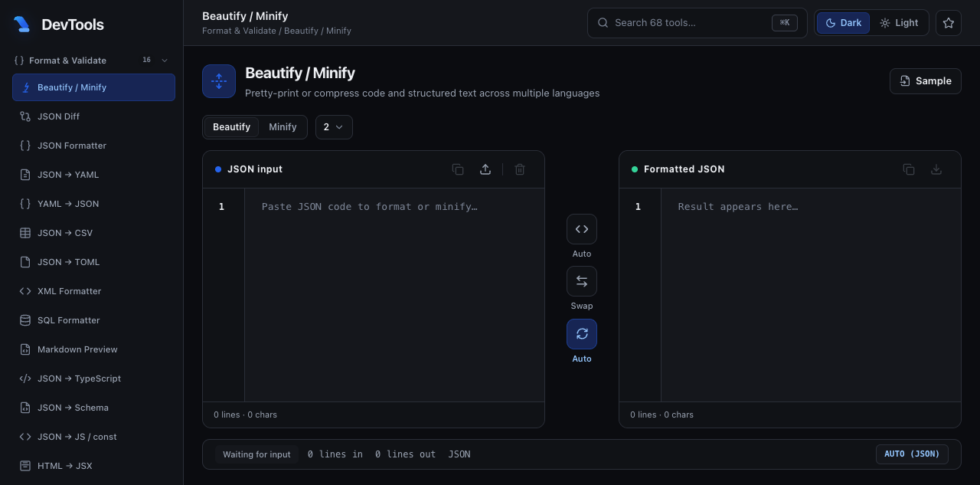Click the JSON → TypeScript code icon
The height and width of the screenshot is (485, 980).
point(25,378)
